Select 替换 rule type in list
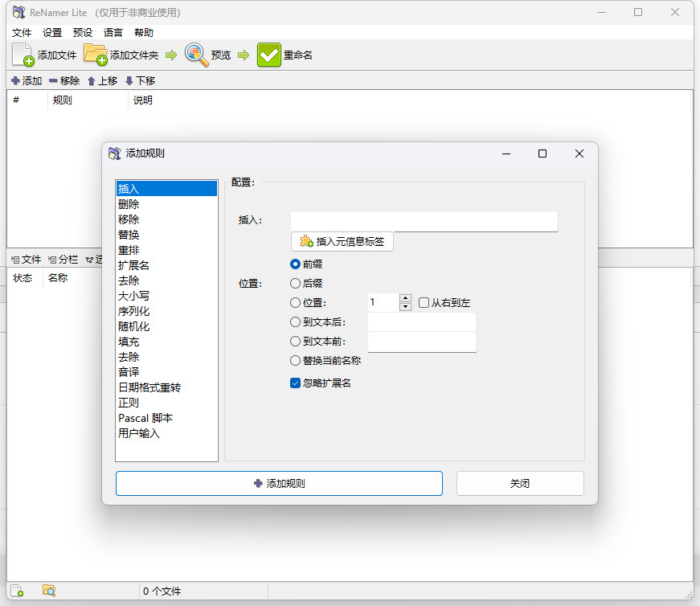 coord(166,235)
